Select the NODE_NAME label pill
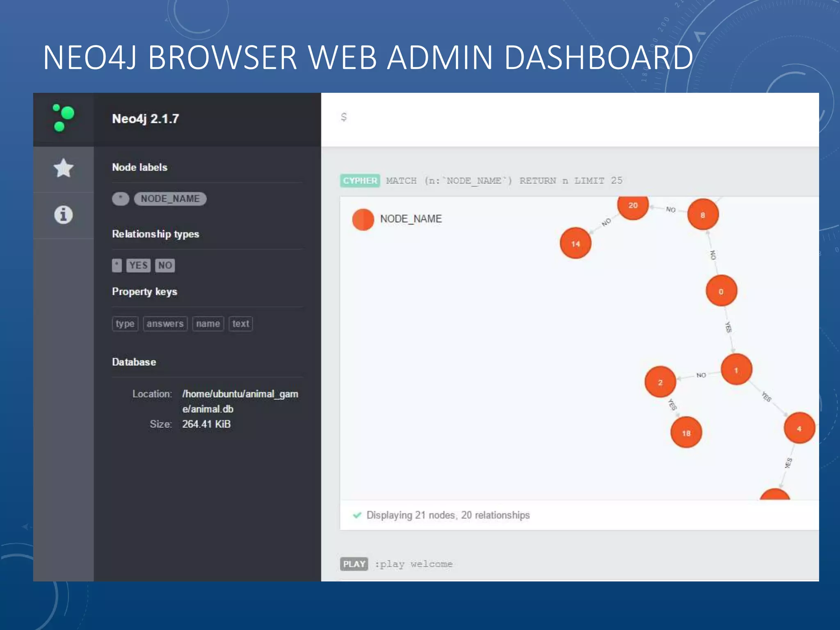This screenshot has height=630, width=840. coord(170,199)
